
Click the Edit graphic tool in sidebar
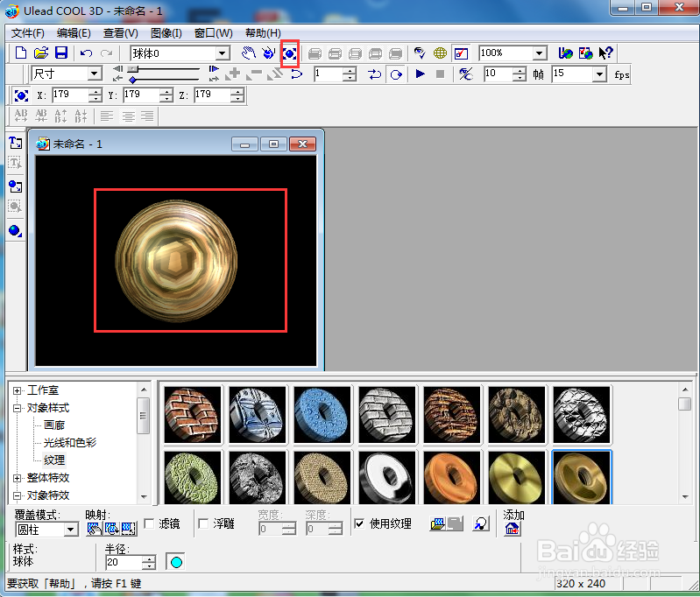pos(15,207)
